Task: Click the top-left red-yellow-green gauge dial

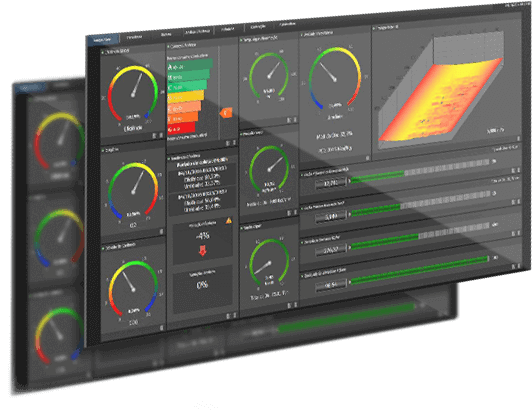Action: 133,93
